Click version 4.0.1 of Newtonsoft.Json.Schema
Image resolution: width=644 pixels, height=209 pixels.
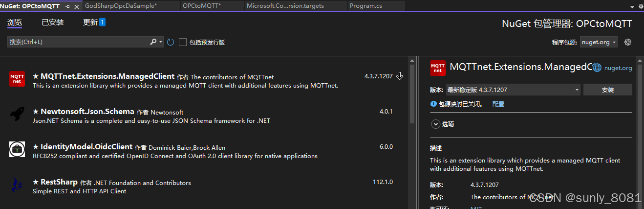coord(386,111)
